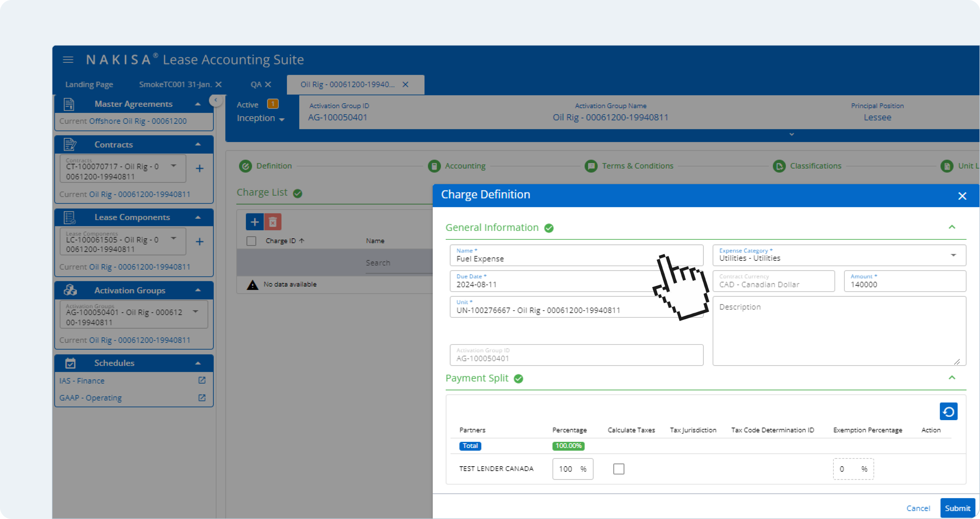
Task: Open the Activation Groups dropdown AG-100050401
Action: 134,314
